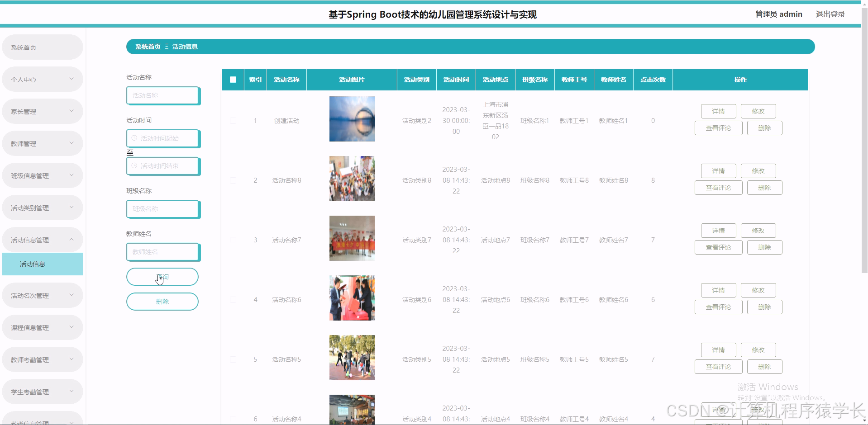868x425 pixels.
Task: Open the activity image for 活动名称7
Action: tap(352, 238)
